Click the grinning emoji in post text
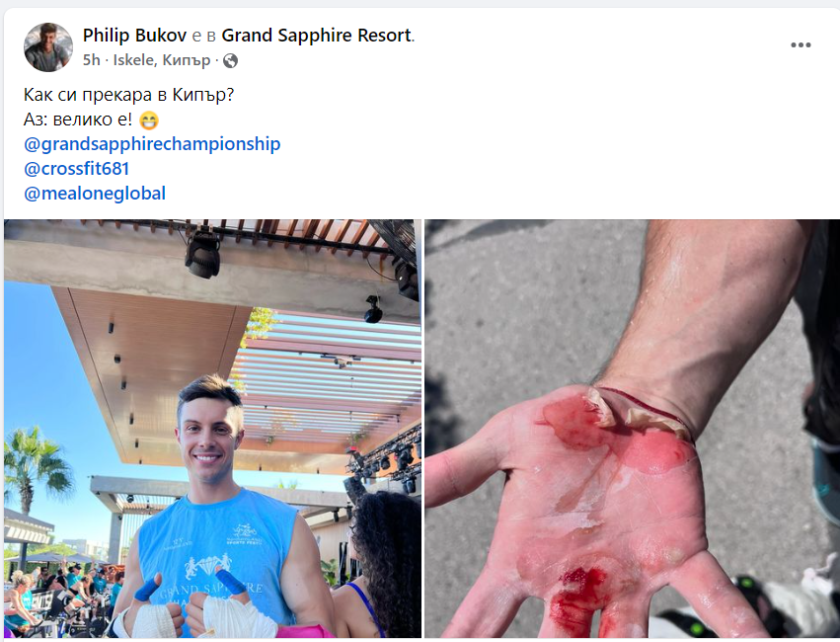 coord(149,120)
